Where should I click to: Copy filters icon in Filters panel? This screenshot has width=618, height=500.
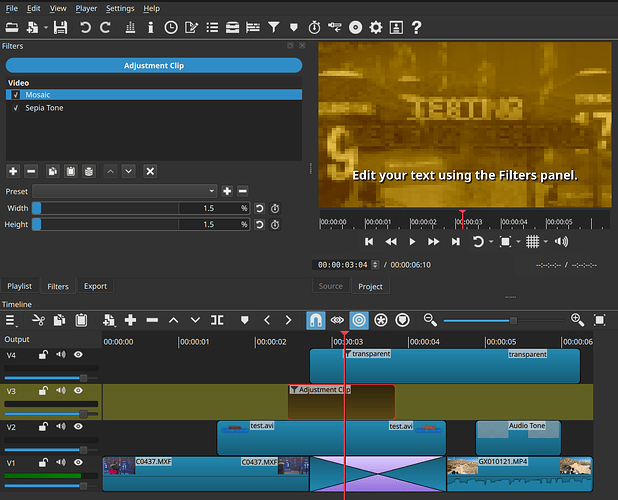(x=52, y=171)
